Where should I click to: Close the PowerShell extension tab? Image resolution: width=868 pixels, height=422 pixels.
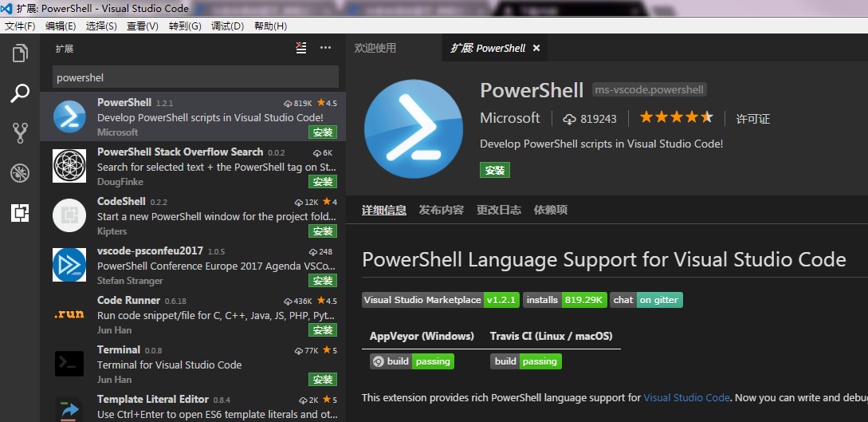pos(536,48)
